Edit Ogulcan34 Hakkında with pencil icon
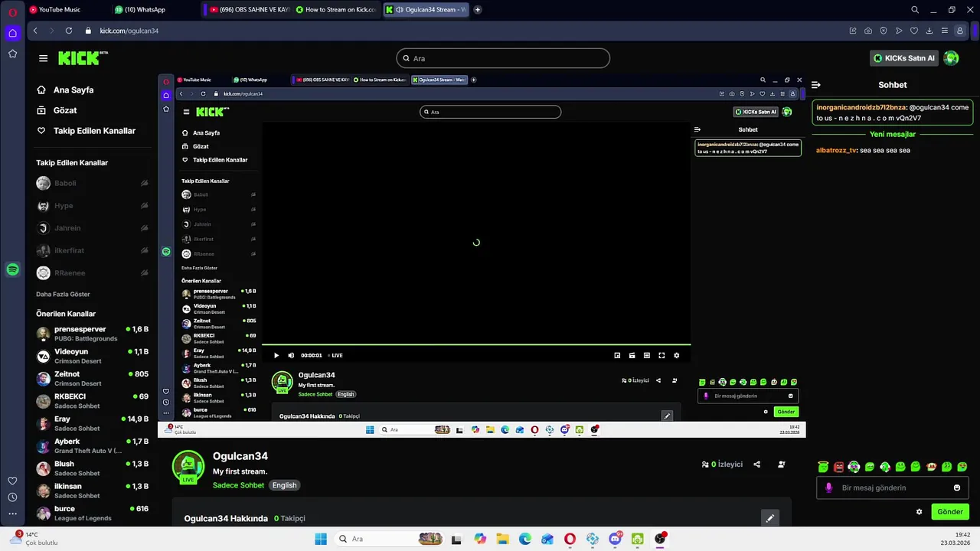Screen dimensions: 980x551 tap(770, 518)
